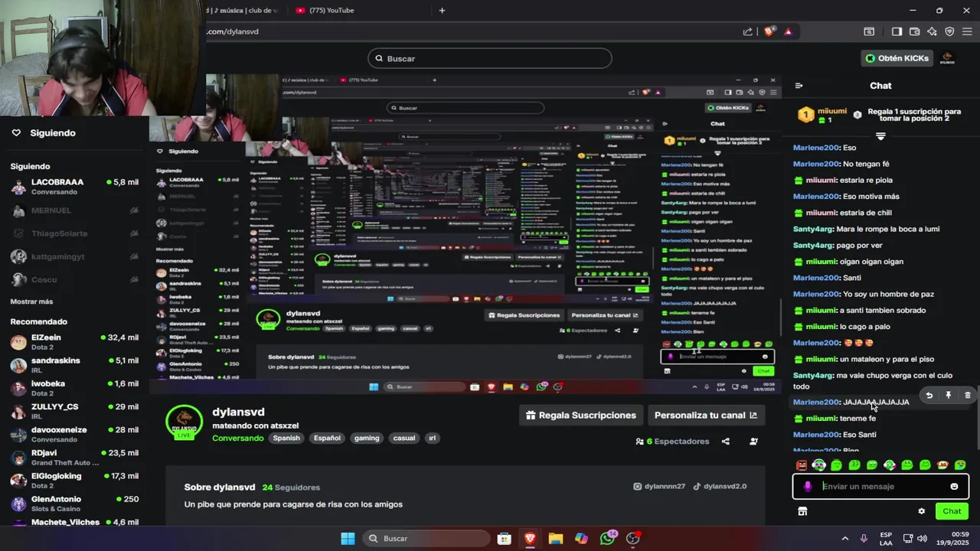Open the chat emote picker smiley icon

click(x=954, y=487)
